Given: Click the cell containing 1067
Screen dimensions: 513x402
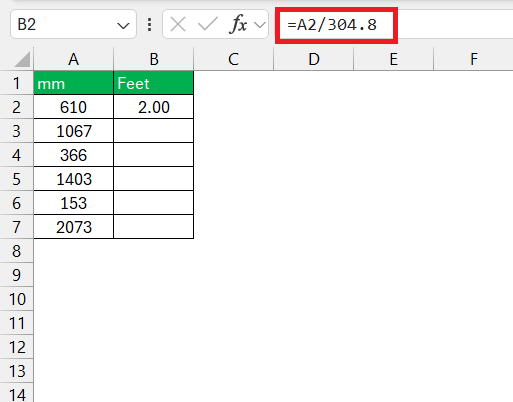Looking at the screenshot, I should click(73, 131).
